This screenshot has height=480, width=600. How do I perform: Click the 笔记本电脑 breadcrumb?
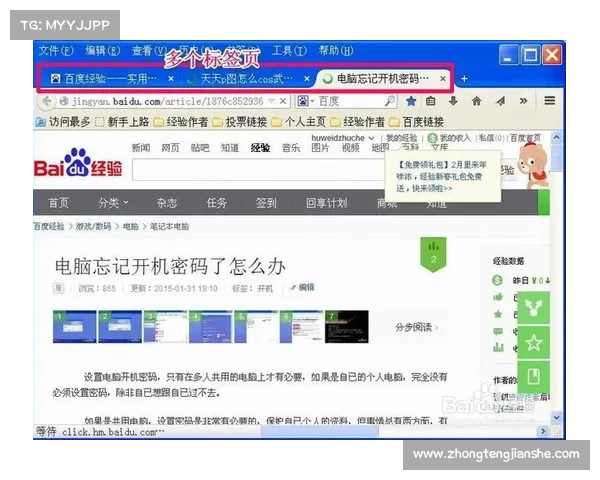[170, 227]
